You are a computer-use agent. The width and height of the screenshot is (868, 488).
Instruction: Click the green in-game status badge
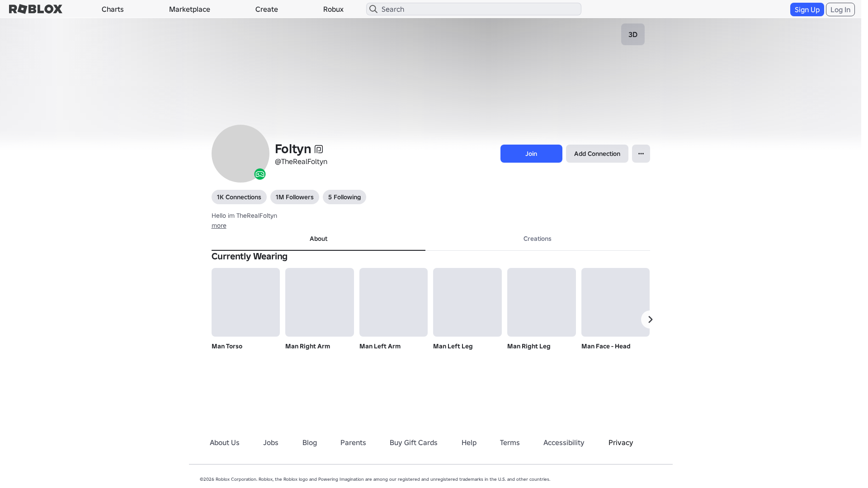coord(260,174)
